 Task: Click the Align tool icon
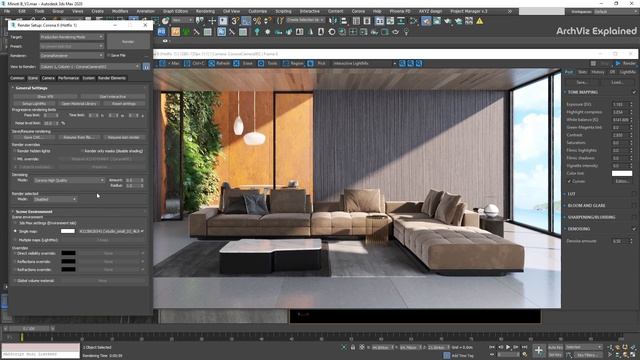344,21
